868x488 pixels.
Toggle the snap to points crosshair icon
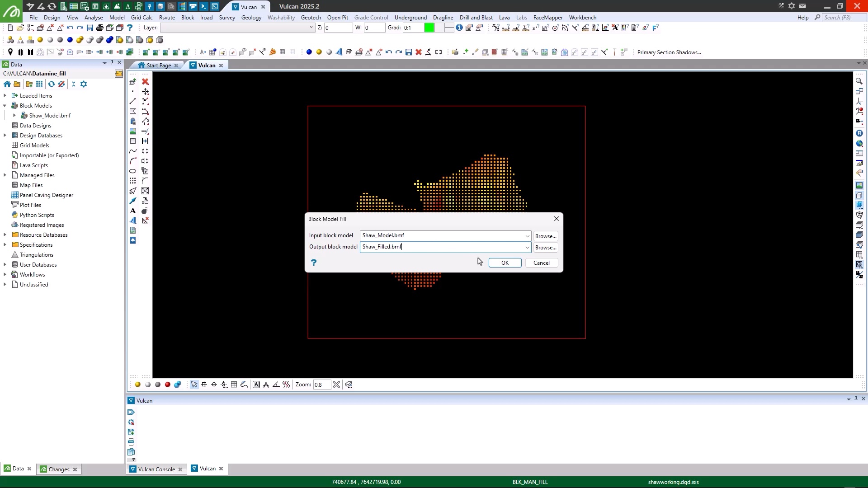pyautogui.click(x=214, y=385)
